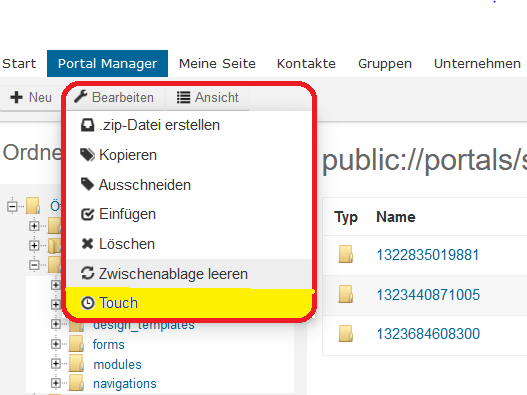Click the Neu button
This screenshot has height=395, width=527.
31,97
